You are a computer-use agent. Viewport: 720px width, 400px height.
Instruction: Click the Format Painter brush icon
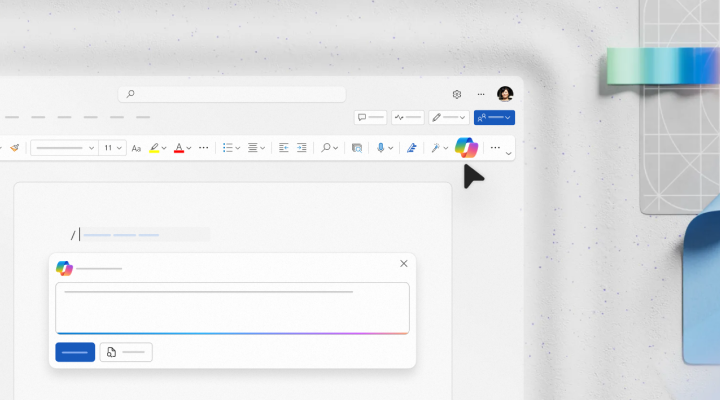(x=14, y=148)
